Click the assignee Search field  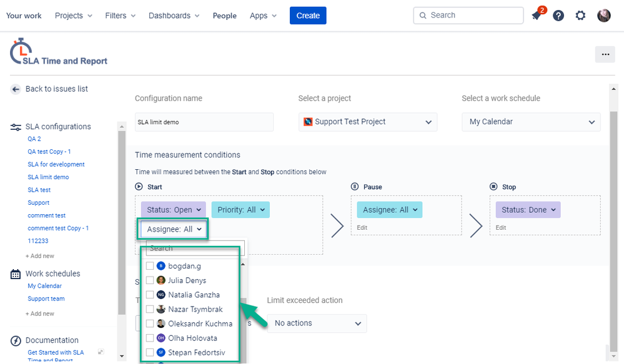(195, 248)
